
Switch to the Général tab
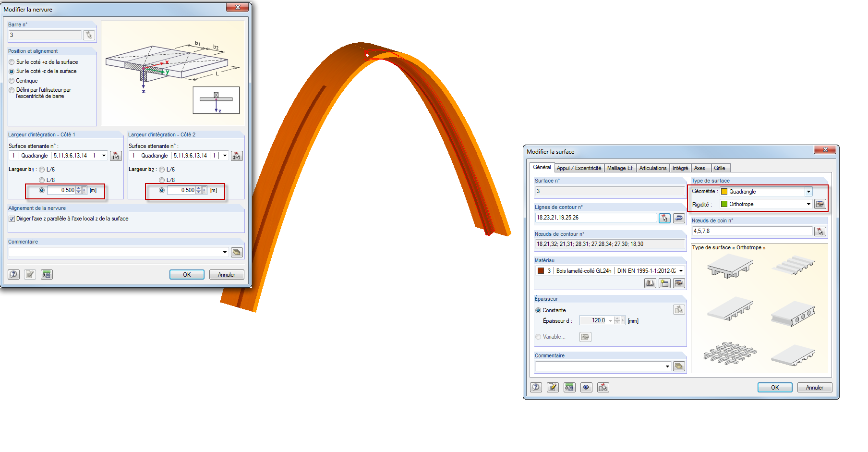(x=542, y=167)
